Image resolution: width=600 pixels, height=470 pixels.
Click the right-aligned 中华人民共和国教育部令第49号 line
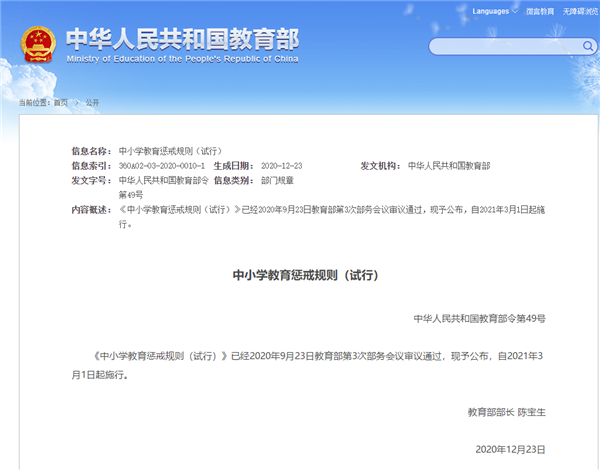click(x=479, y=317)
